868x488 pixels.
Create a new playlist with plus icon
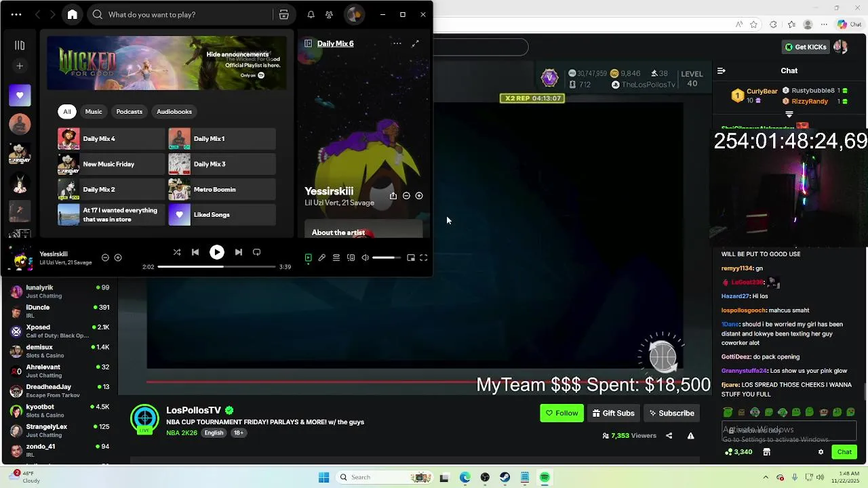coord(20,66)
